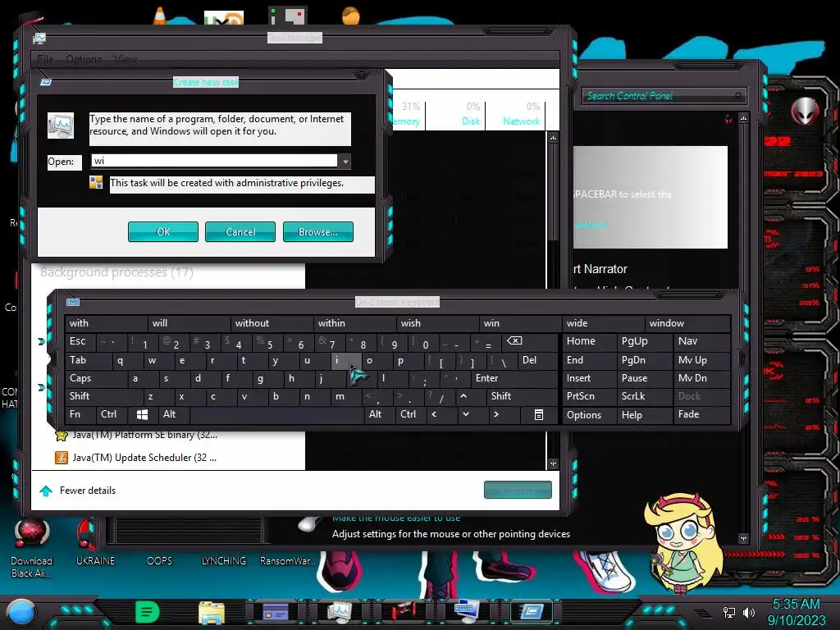Viewport: 840px width, 630px height.
Task: Click the Start orb on the taskbar
Action: pos(22,613)
